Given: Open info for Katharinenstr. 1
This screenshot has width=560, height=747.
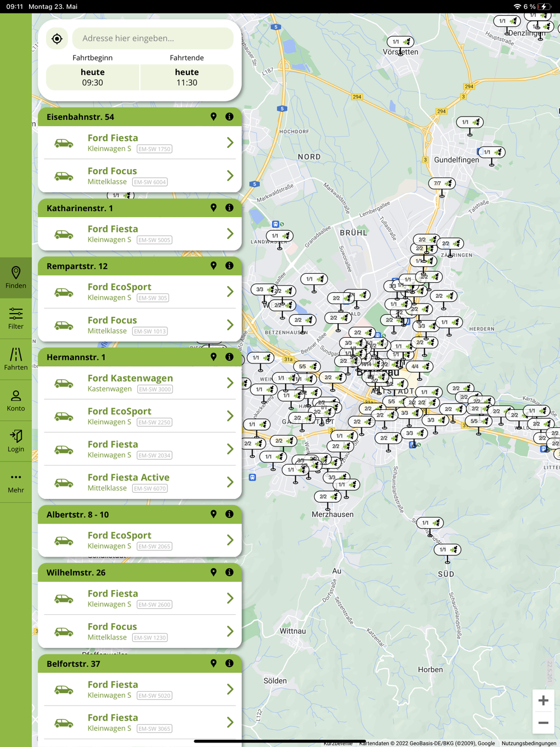Looking at the screenshot, I should tap(229, 208).
